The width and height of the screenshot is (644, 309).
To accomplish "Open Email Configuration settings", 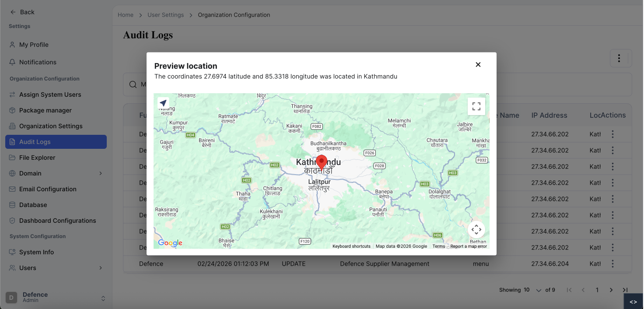I will click(x=47, y=189).
